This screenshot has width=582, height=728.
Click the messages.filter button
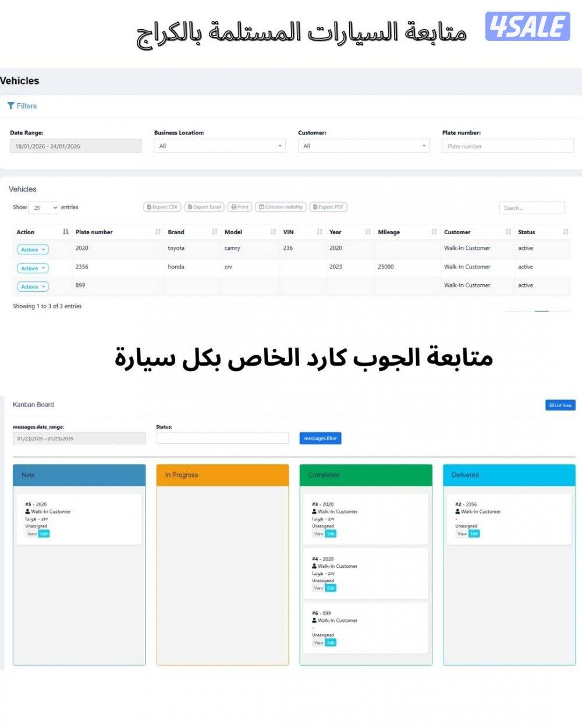(320, 438)
